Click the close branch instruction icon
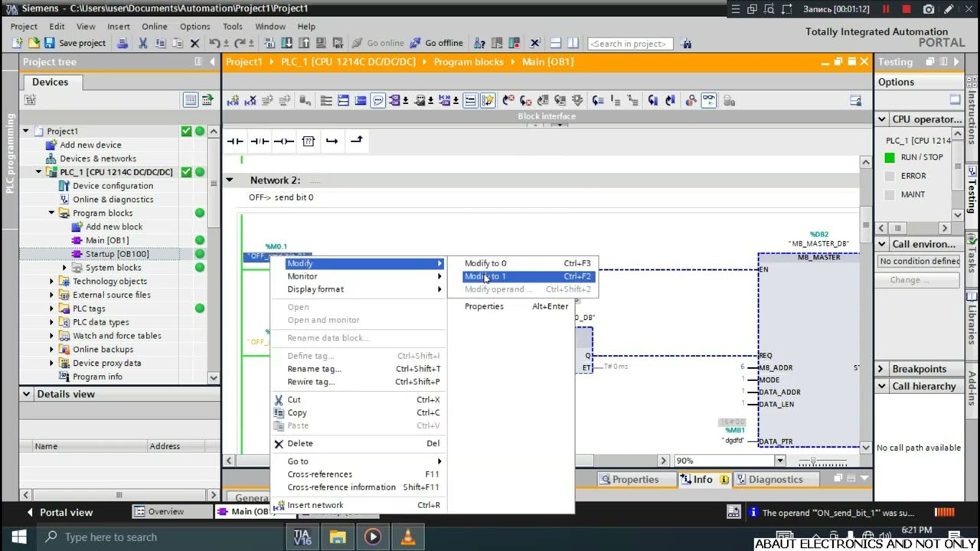 [x=356, y=141]
